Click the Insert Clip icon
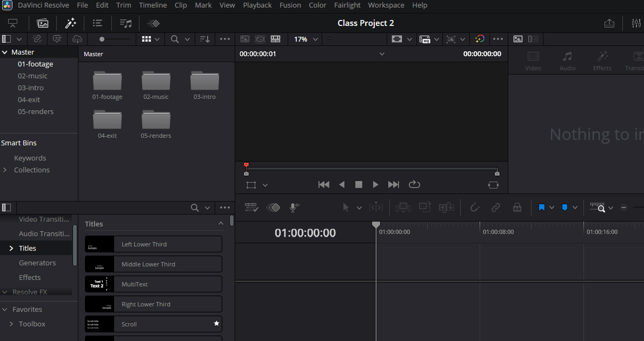The height and width of the screenshot is (341, 644). pyautogui.click(x=403, y=208)
